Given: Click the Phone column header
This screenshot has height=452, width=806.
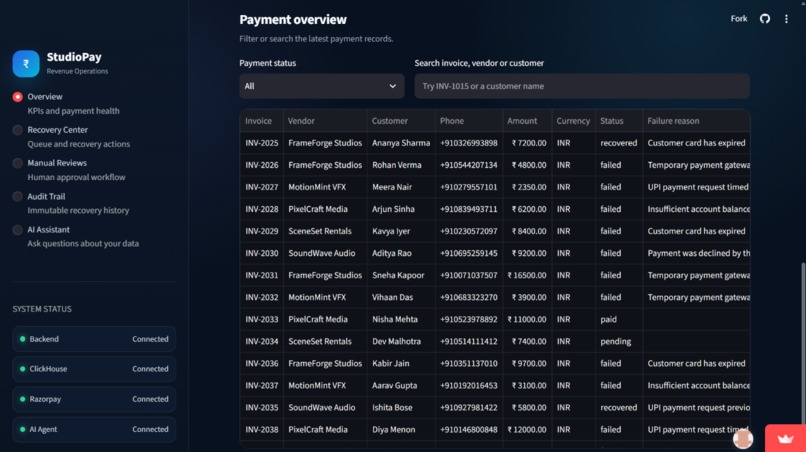Looking at the screenshot, I should pos(469,121).
